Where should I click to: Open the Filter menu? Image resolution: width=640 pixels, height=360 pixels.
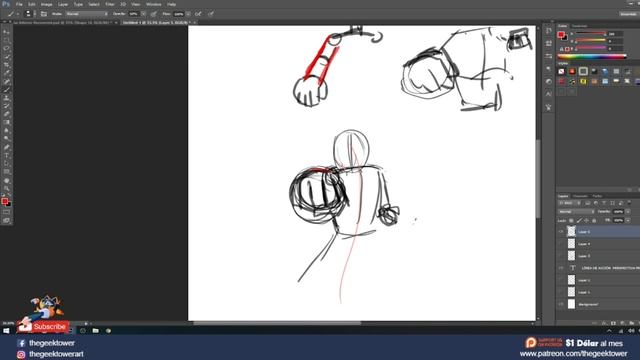pyautogui.click(x=110, y=4)
